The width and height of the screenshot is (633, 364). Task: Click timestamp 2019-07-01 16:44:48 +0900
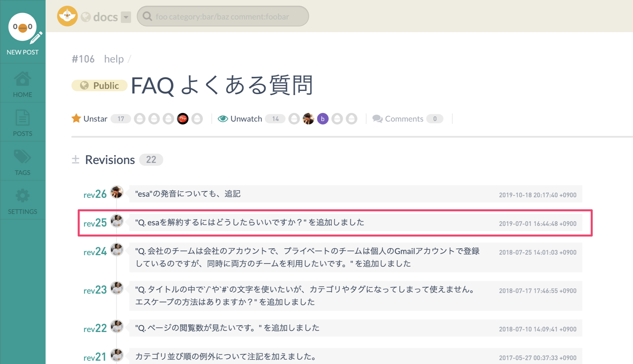coord(538,224)
